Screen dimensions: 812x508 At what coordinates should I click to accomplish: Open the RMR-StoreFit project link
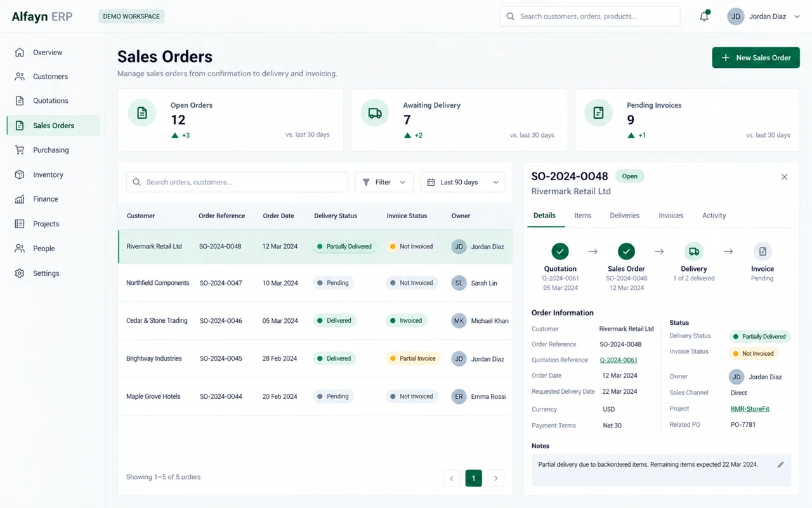[x=750, y=409]
